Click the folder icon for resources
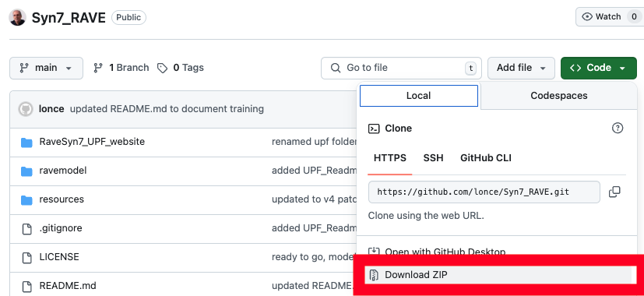Viewport: 644px width, 296px height. pos(26,200)
